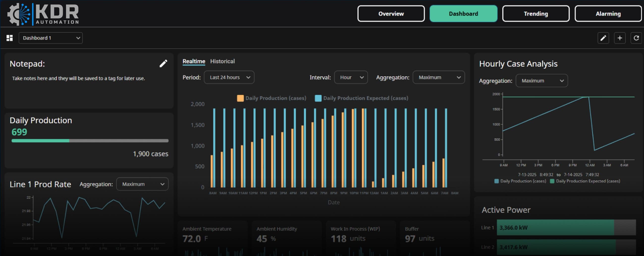Switch to the Historical tab
644x256 pixels.
(222, 61)
